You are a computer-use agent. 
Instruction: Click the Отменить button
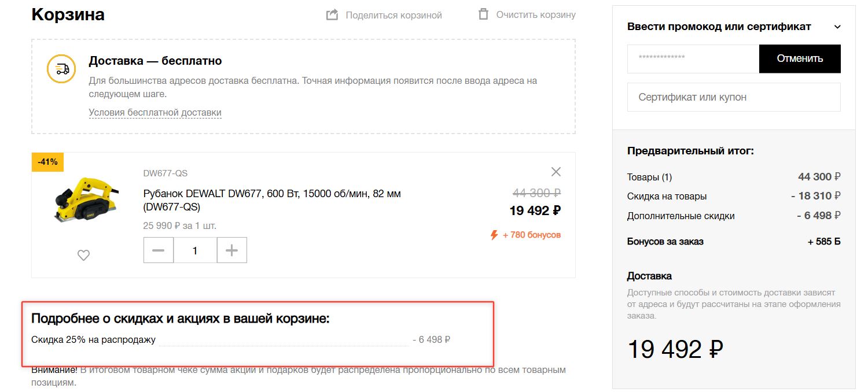(800, 58)
